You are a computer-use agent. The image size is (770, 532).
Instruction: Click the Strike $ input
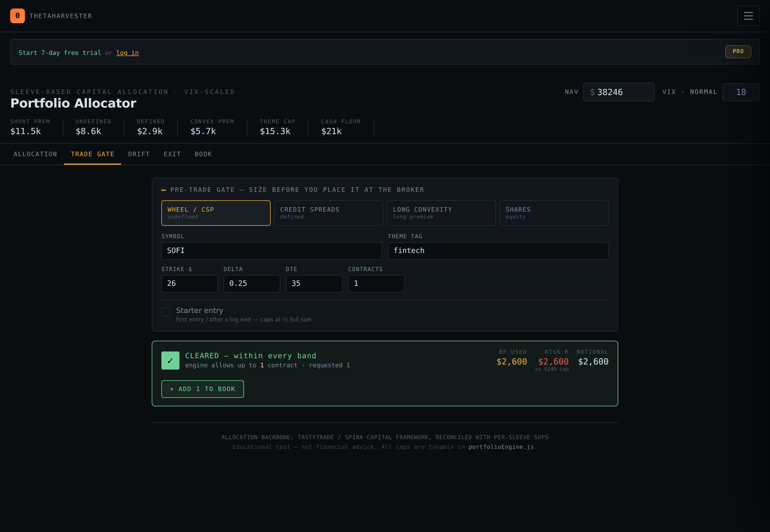tap(189, 284)
